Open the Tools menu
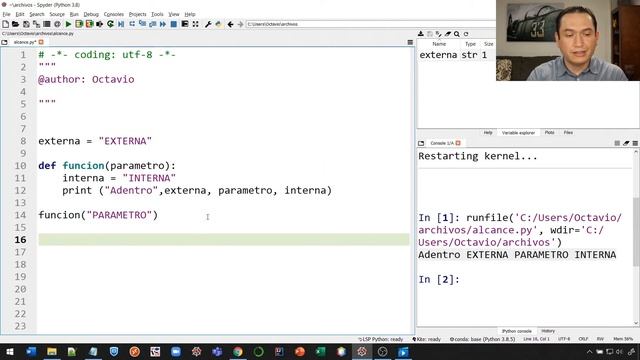 157,14
